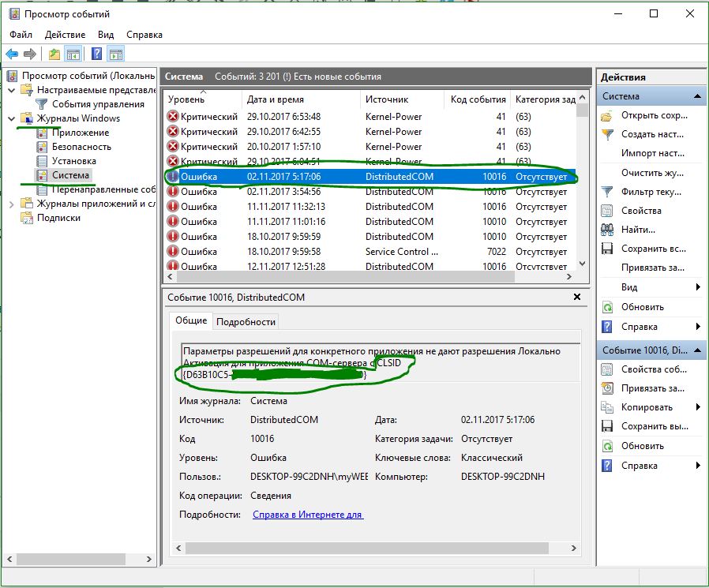Select the Установка log in the tree
709x588 pixels.
[73, 161]
